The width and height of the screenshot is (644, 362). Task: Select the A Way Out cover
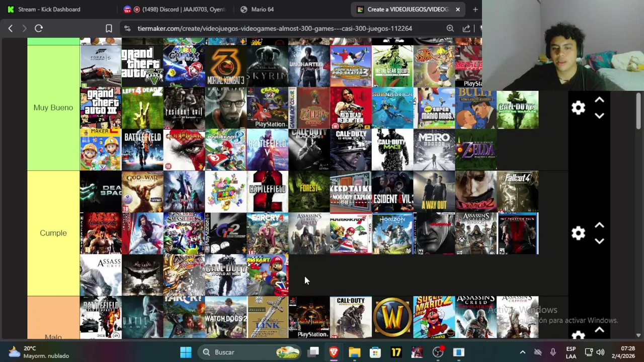(x=434, y=192)
